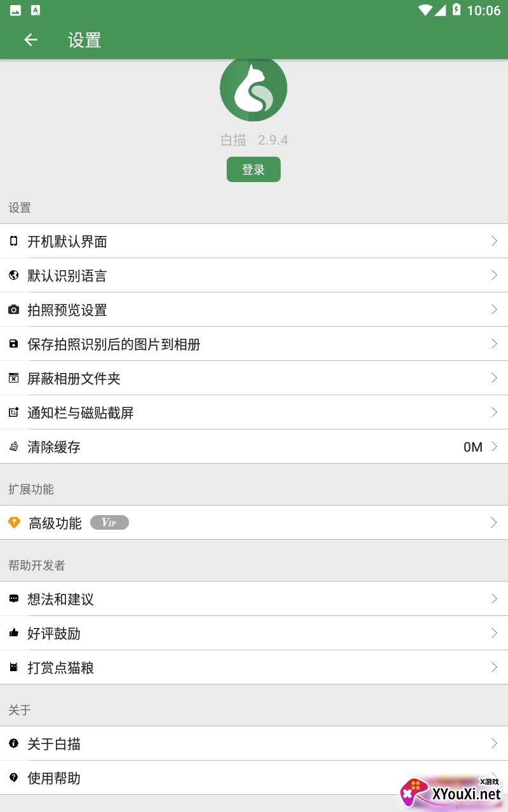Image resolution: width=508 pixels, height=812 pixels.
Task: Tap the Wi-Fi icon in status bar
Action: (425, 10)
